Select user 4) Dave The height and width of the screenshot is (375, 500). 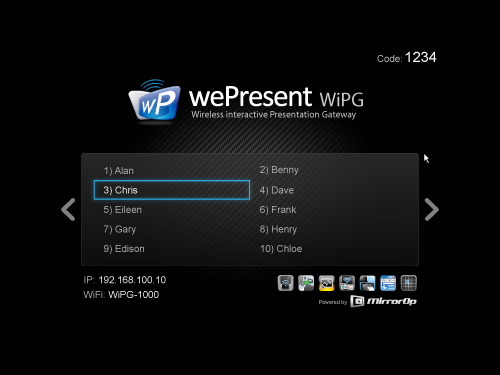[277, 190]
